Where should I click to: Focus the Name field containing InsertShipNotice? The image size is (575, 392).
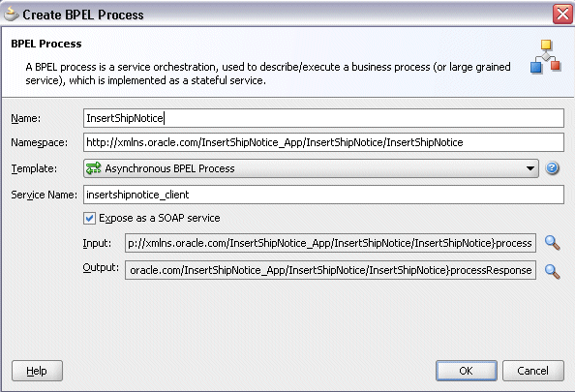click(x=323, y=118)
